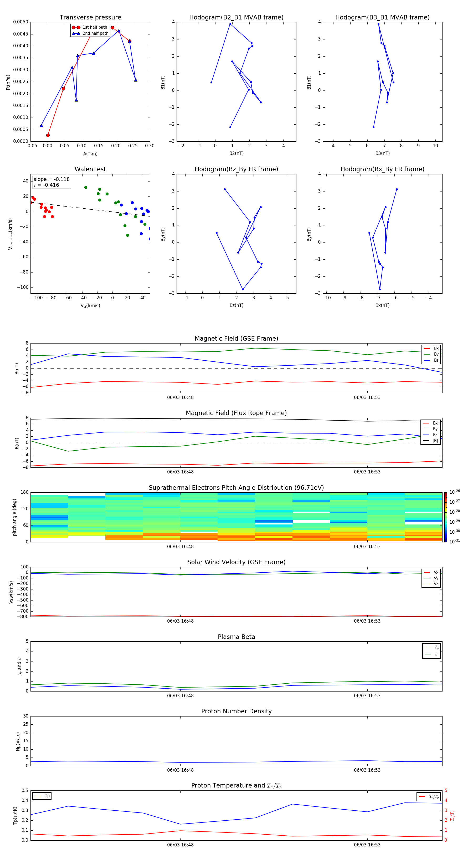The height and width of the screenshot is (868, 473).
Task: Click the 'Np(#/cc)' axis label
Action: (x=18, y=741)
